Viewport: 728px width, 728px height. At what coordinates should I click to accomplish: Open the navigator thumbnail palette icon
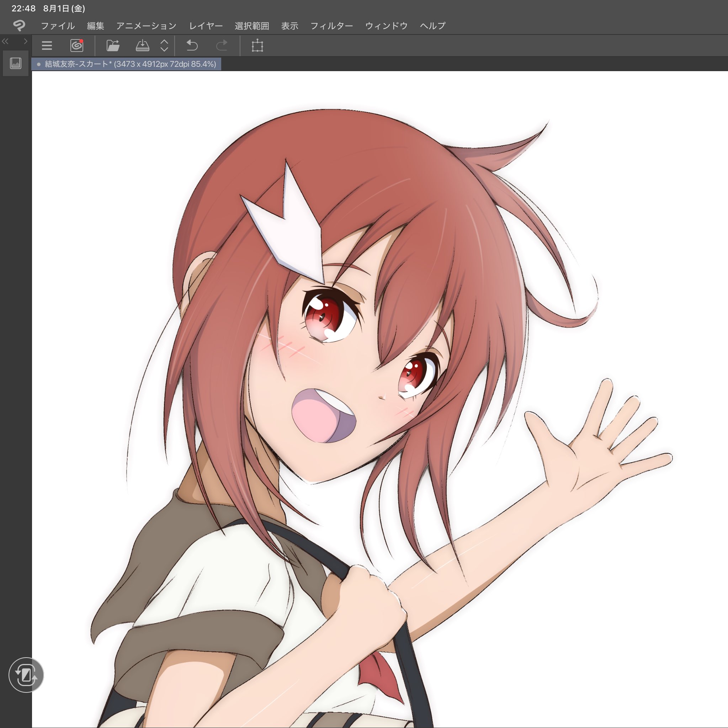pyautogui.click(x=15, y=63)
